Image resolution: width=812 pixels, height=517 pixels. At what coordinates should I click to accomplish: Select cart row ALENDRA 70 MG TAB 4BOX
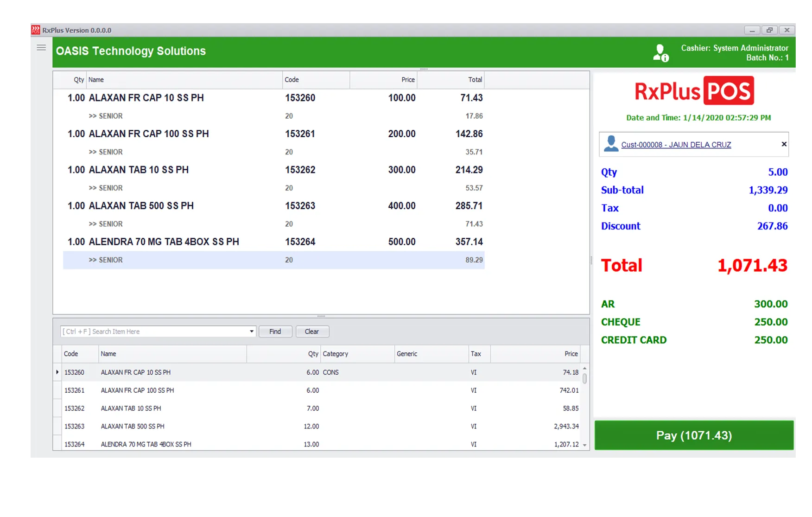point(274,242)
